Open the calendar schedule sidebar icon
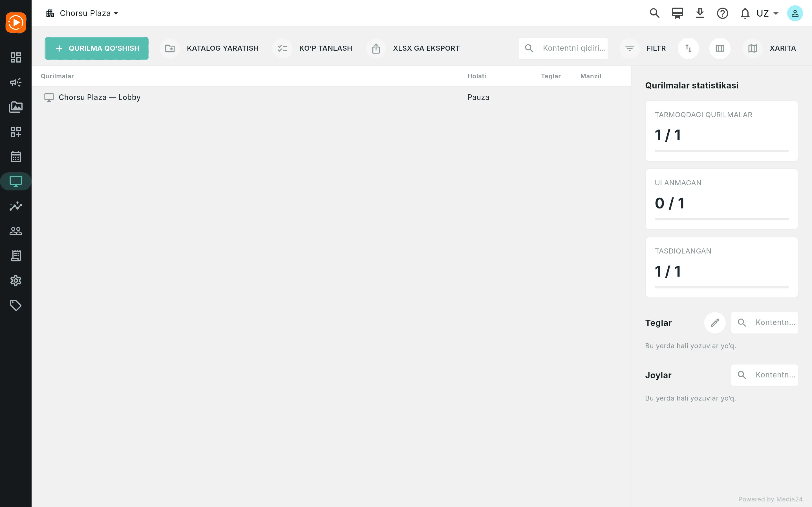The width and height of the screenshot is (812, 507). 16,157
